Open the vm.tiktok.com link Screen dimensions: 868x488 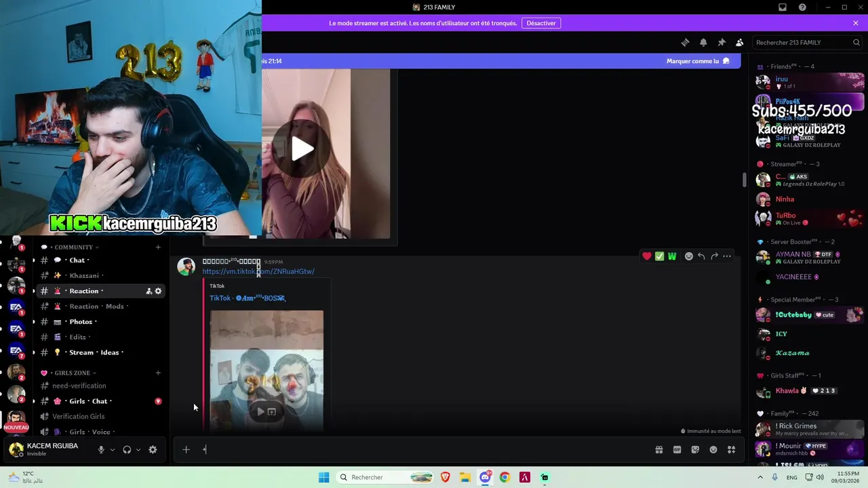click(258, 271)
